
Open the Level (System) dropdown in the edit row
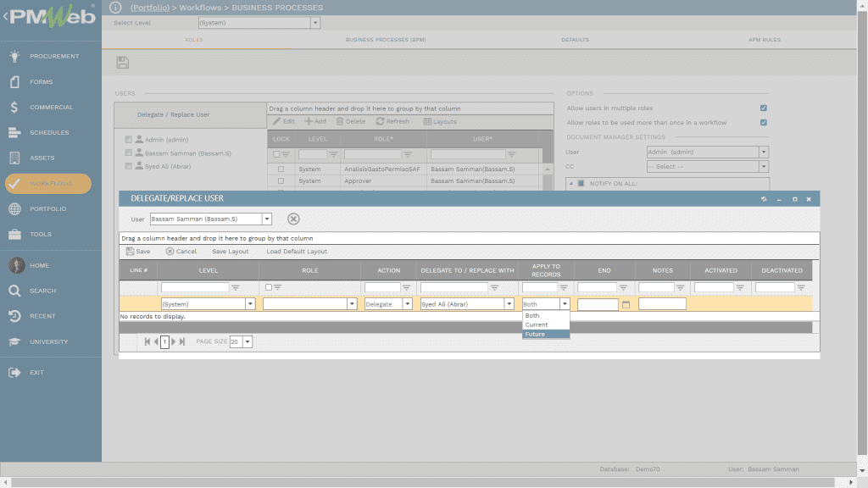(x=250, y=304)
